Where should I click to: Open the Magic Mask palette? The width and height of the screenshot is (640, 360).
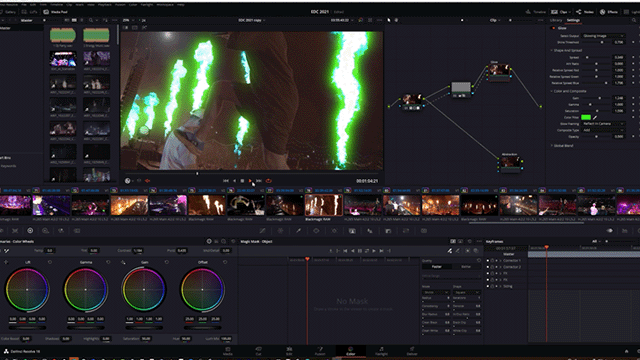352,231
